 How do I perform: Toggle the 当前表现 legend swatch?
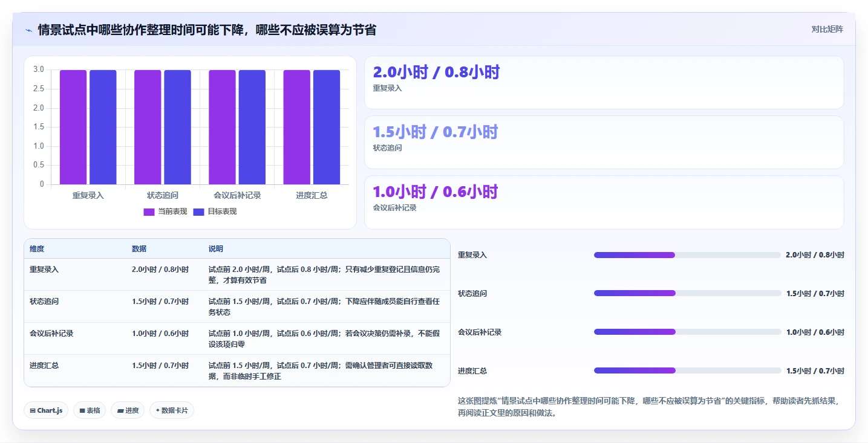pyautogui.click(x=149, y=212)
